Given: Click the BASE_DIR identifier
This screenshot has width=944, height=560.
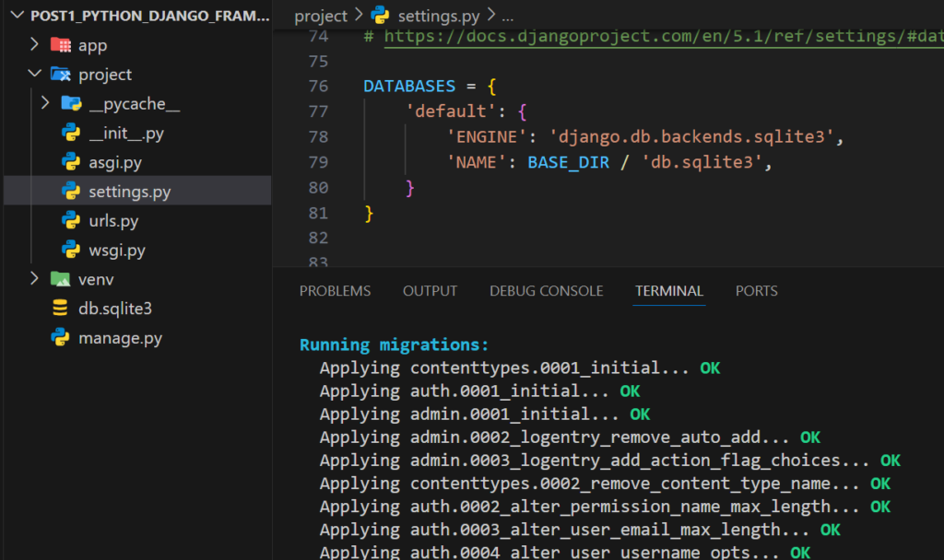Looking at the screenshot, I should (568, 162).
